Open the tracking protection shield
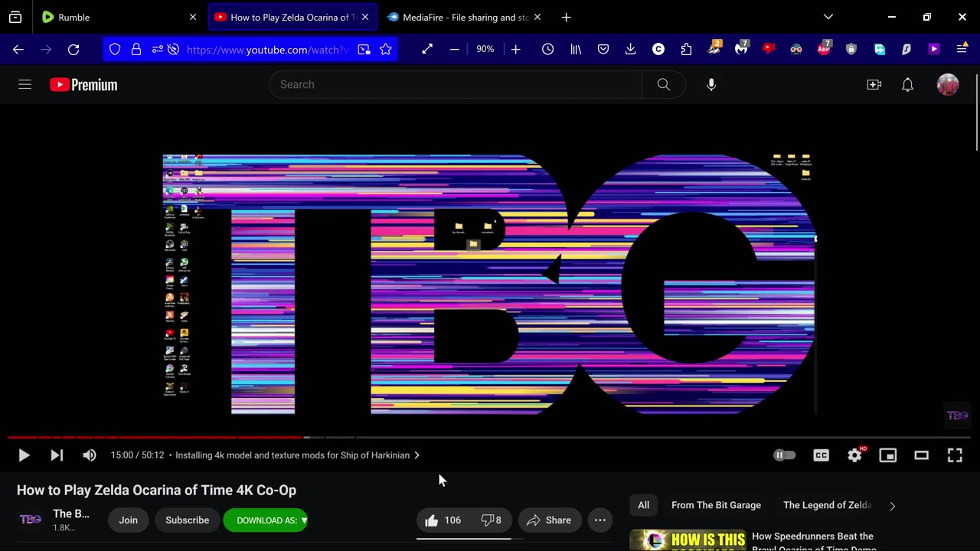This screenshot has width=980, height=551. 115,49
